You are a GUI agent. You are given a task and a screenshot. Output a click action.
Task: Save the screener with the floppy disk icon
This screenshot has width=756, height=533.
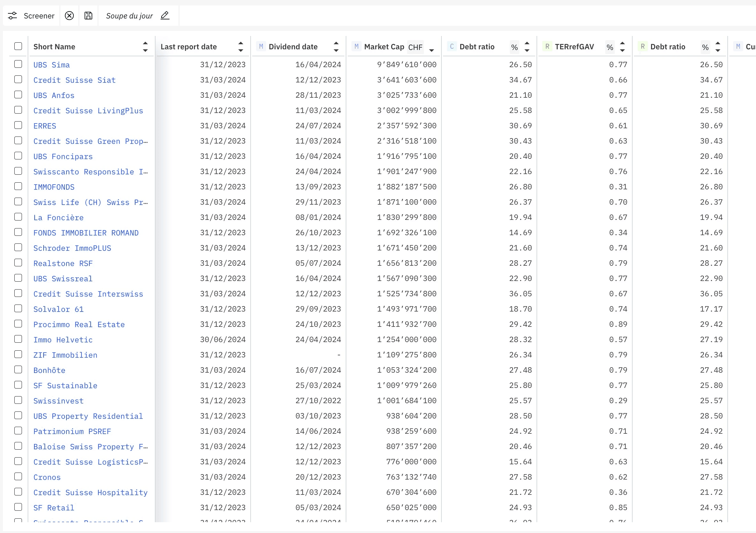tap(88, 16)
